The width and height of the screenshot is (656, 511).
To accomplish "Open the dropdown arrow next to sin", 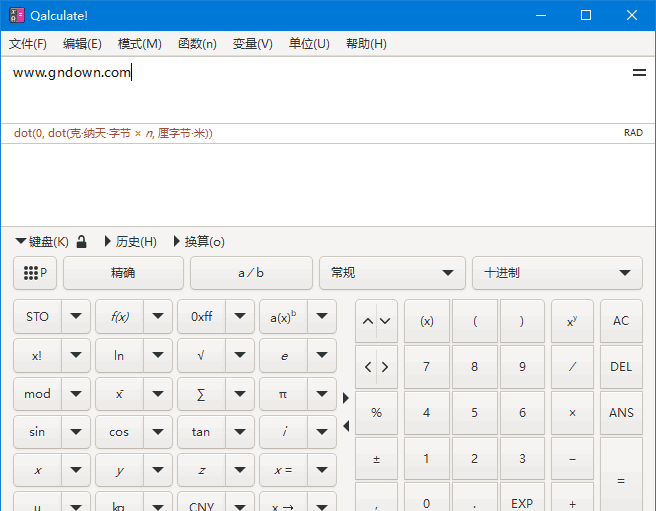I will coord(76,432).
